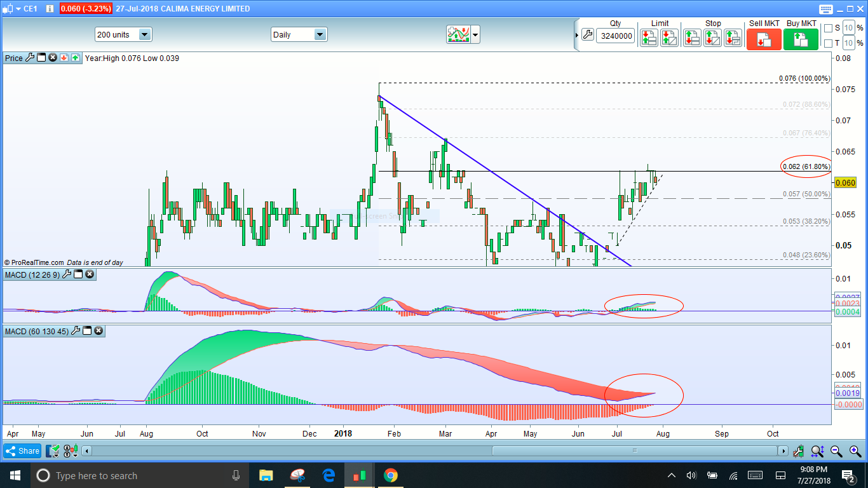The height and width of the screenshot is (488, 868).
Task: Open the Daily timeframe dropdown
Action: point(299,34)
